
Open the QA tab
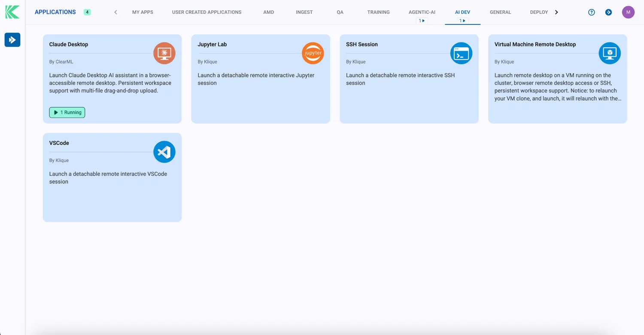[340, 12]
